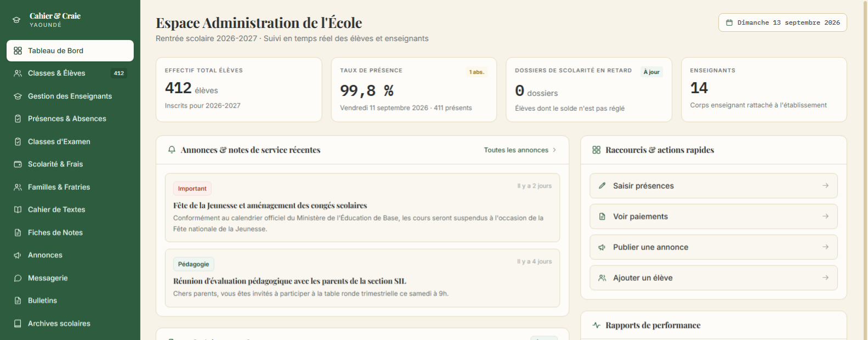Screen dimensions: 868x340
Task: Click the Classes & Élèves people icon
Action: tap(18, 73)
